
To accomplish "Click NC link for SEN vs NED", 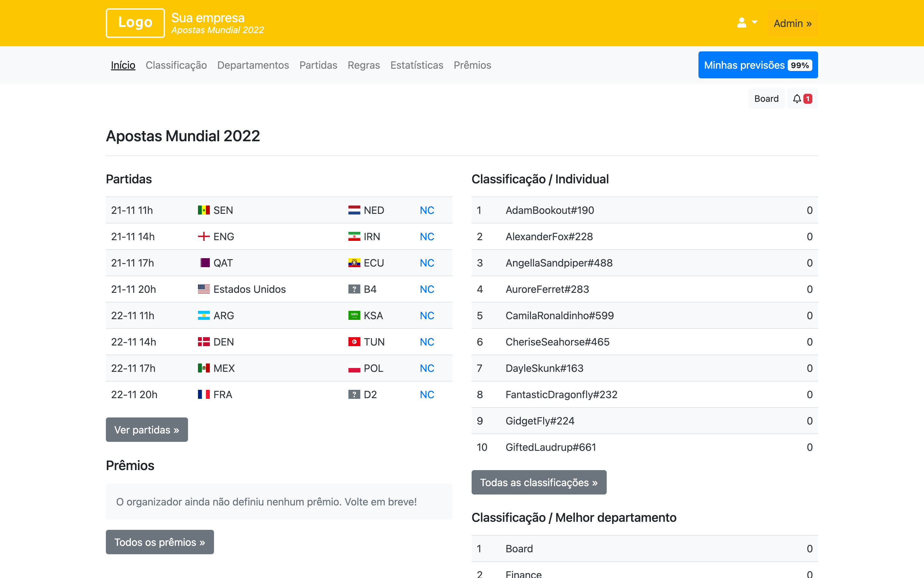I will click(x=427, y=210).
